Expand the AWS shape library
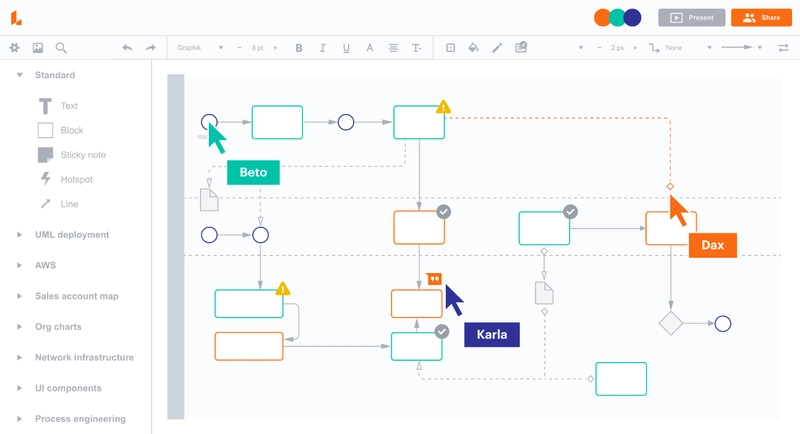 19,265
